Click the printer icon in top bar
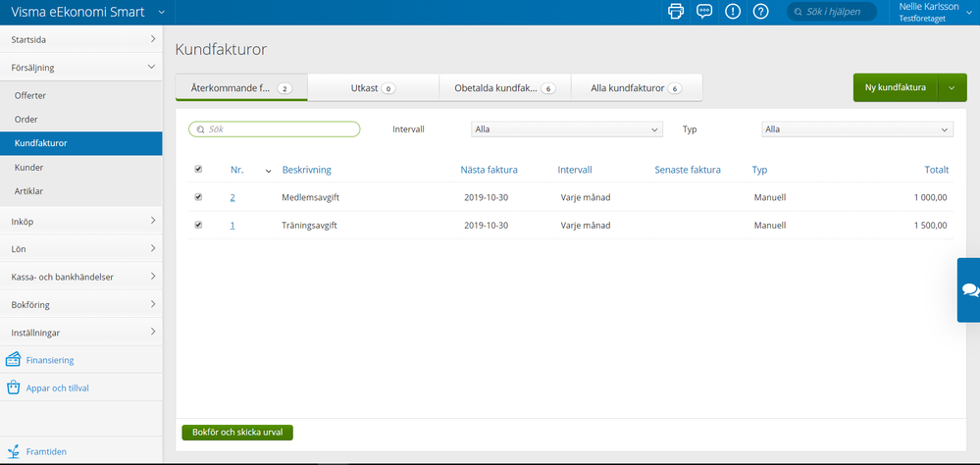This screenshot has height=465, width=980. coord(675,12)
